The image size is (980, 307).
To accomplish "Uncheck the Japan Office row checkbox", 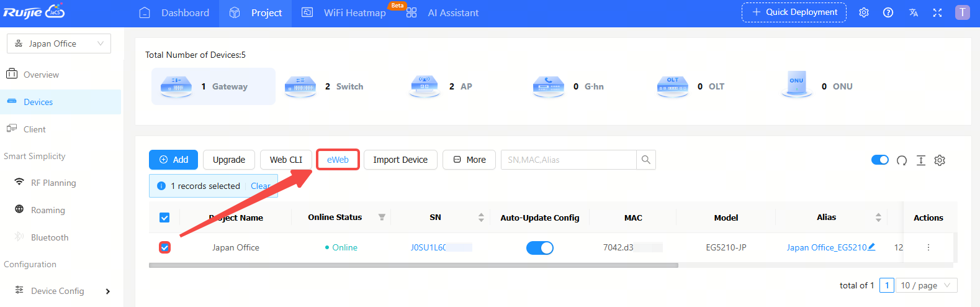I will coord(164,247).
